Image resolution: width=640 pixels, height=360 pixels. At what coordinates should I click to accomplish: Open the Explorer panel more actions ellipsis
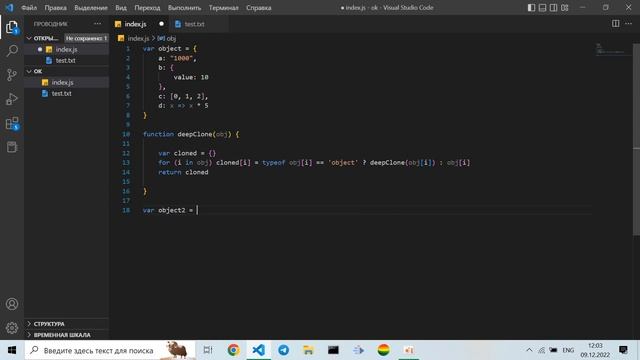click(98, 24)
